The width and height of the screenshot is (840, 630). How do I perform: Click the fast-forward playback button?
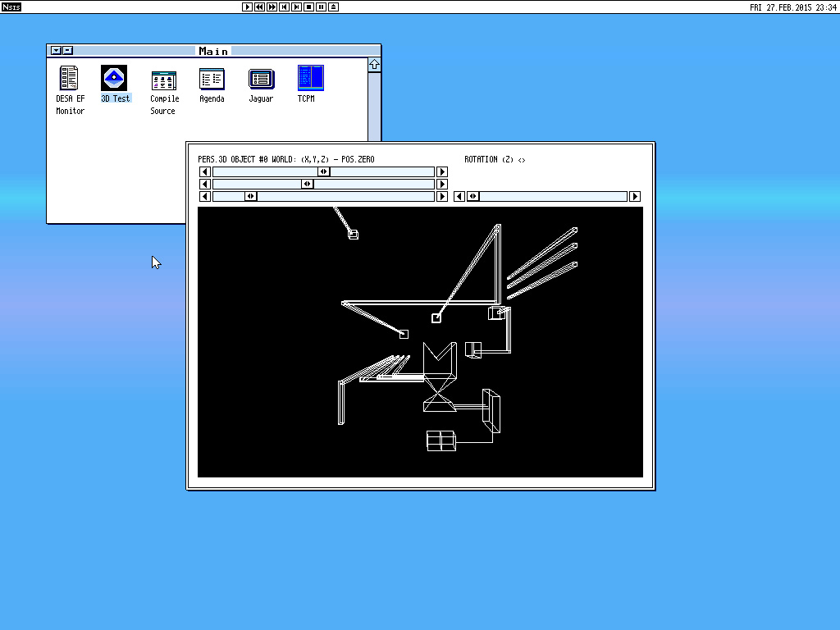(x=272, y=7)
